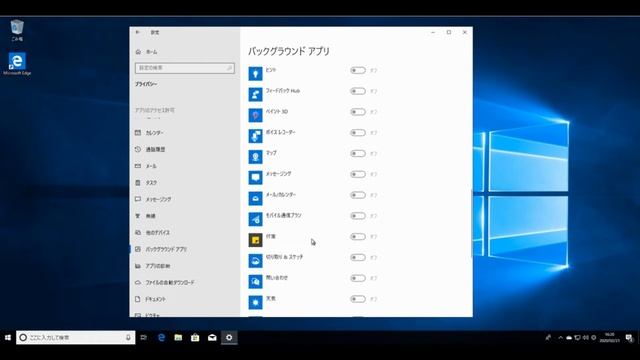This screenshot has height=360, width=640.
Task: Click the Settings gear on the taskbar
Action: pos(229,338)
